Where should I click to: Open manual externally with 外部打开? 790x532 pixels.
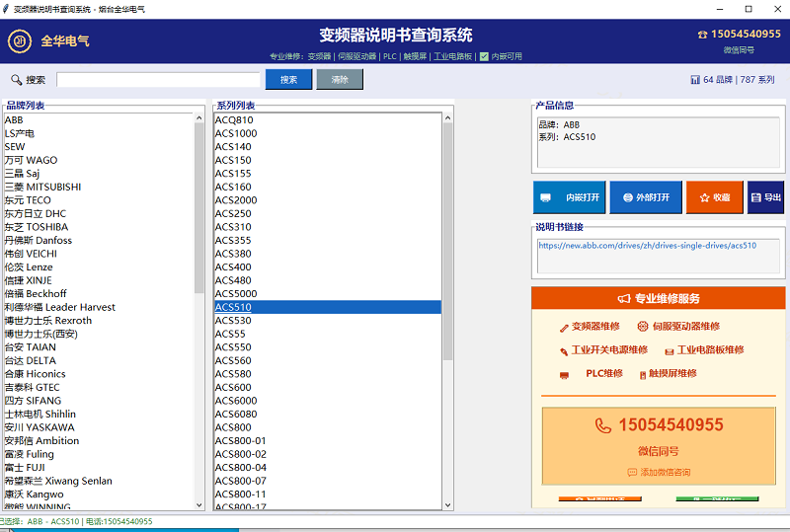[x=646, y=197]
